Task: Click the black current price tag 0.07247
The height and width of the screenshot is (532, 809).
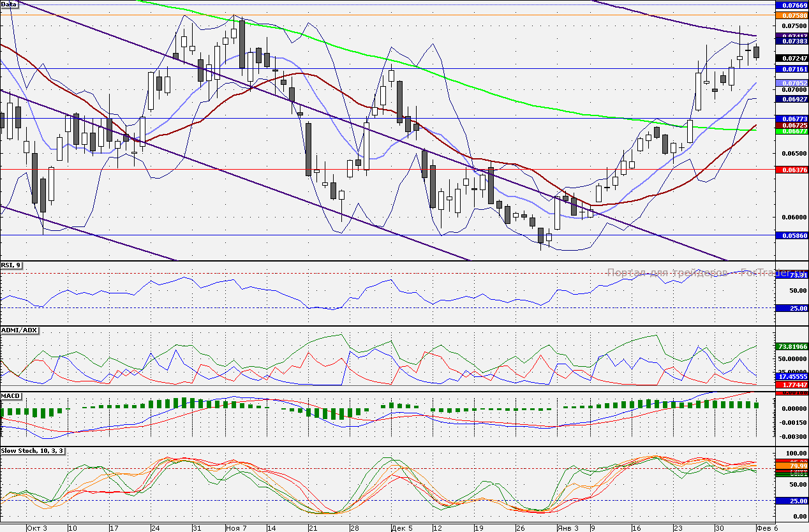Action: point(791,58)
